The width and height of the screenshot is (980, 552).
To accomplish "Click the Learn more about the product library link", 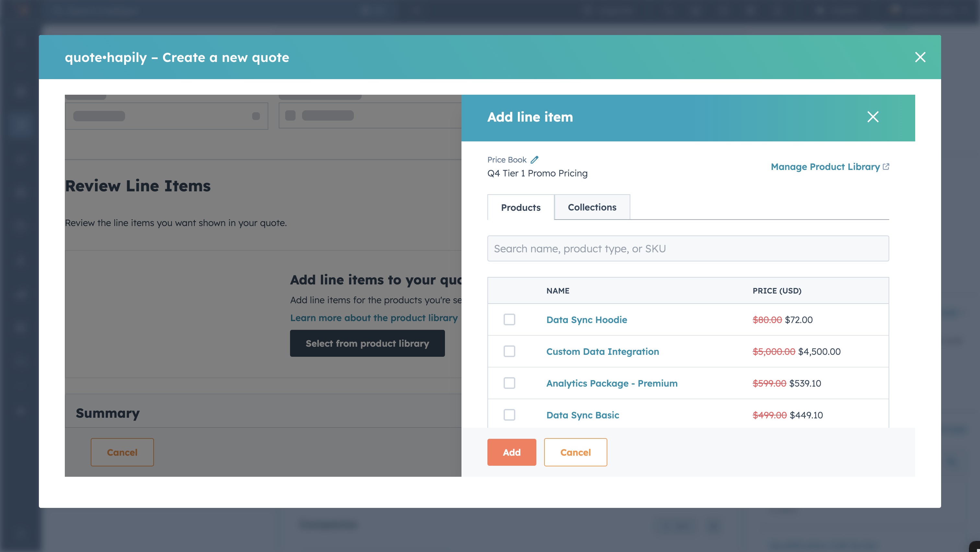I will (374, 318).
